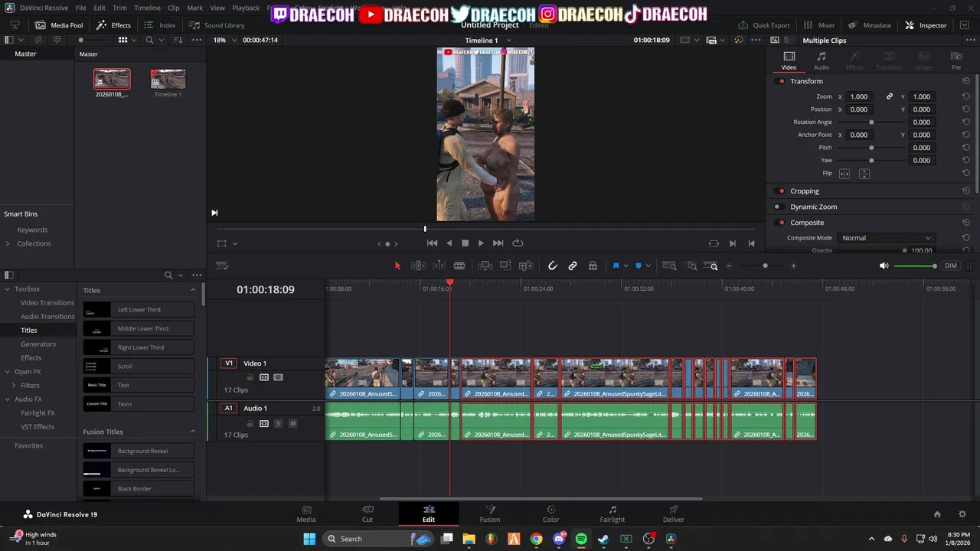Image resolution: width=980 pixels, height=551 pixels.
Task: Select the Timeline 1 thumbnail in Media Pool
Action: tap(168, 79)
